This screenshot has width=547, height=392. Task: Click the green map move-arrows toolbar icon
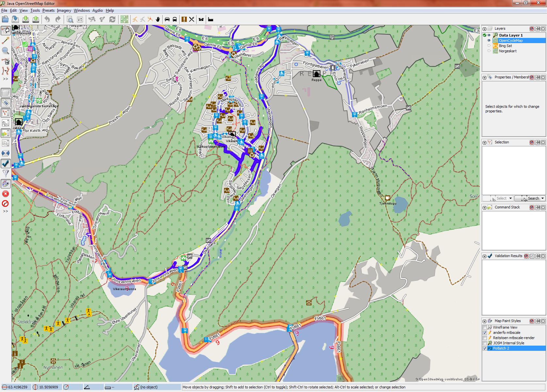124,19
